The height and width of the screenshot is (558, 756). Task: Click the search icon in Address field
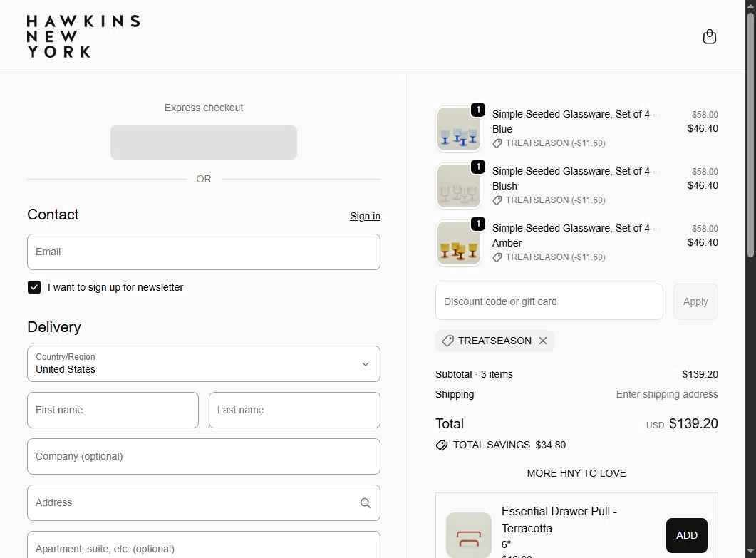[x=365, y=503]
